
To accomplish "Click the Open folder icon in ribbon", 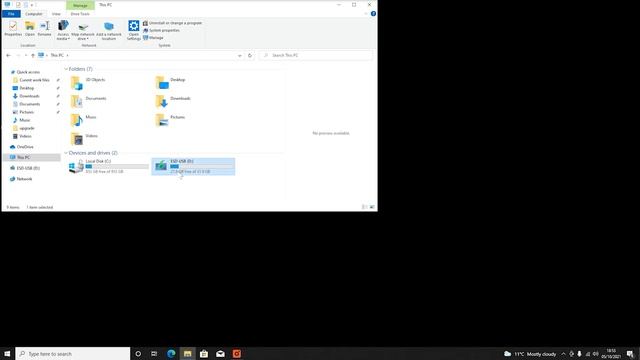I will (30, 29).
